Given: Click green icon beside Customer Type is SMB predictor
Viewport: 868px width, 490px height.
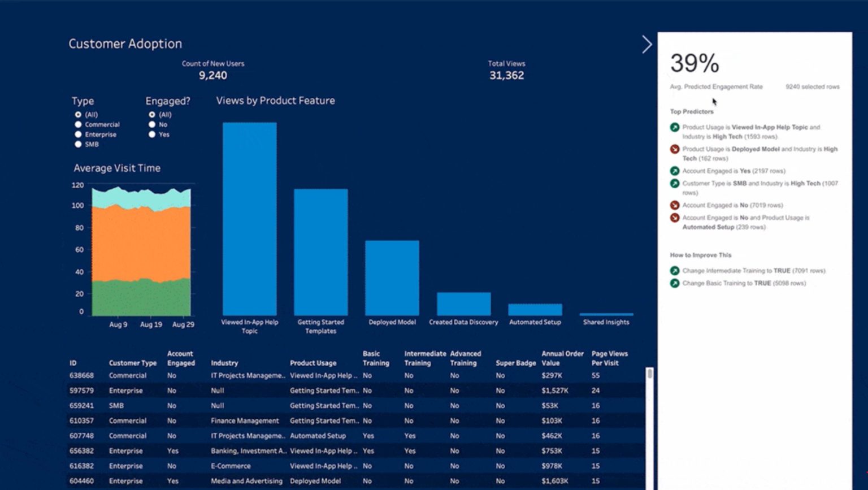Looking at the screenshot, I should click(674, 184).
